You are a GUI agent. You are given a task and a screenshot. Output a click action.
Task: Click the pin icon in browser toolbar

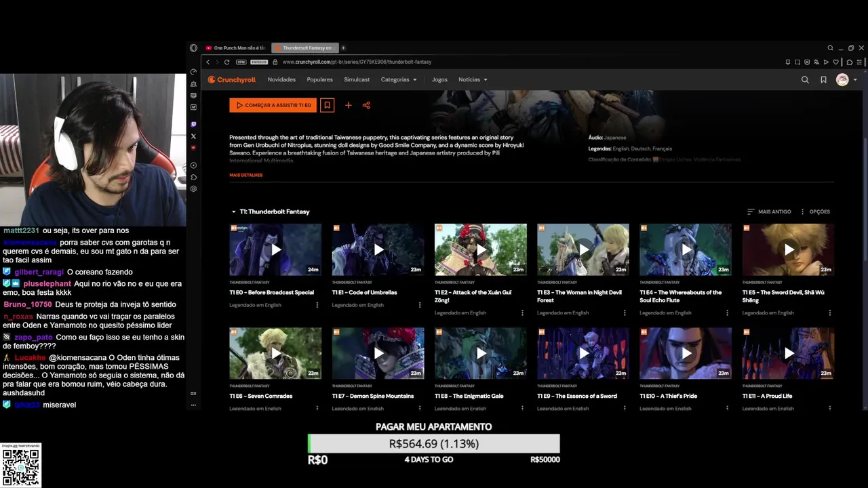coord(788,62)
